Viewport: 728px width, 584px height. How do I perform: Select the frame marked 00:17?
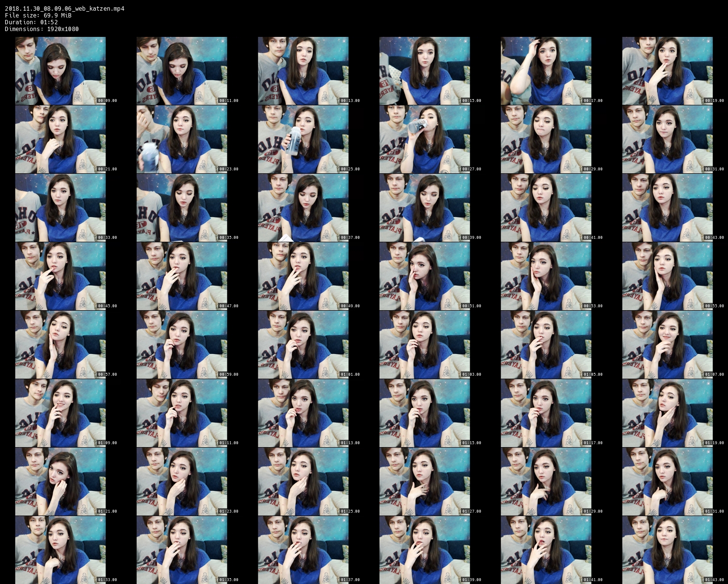(546, 70)
